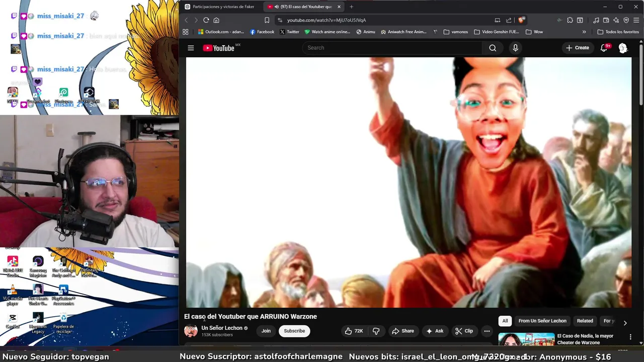644x362 pixels.
Task: Go back in the browser
Action: coord(186,20)
